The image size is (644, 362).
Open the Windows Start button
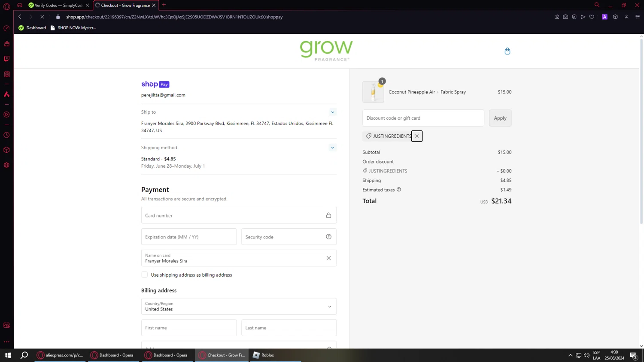tap(8, 355)
